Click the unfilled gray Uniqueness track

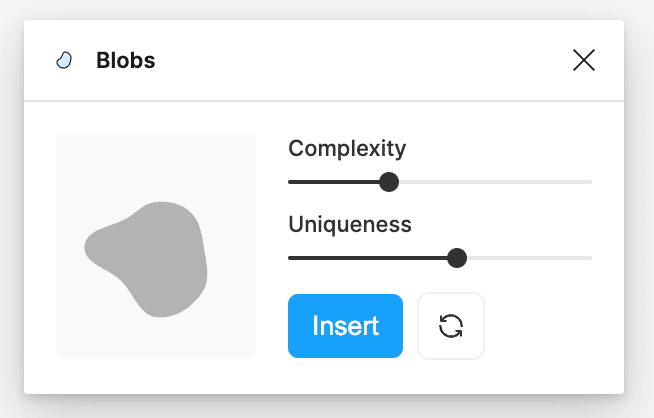[x=530, y=258]
